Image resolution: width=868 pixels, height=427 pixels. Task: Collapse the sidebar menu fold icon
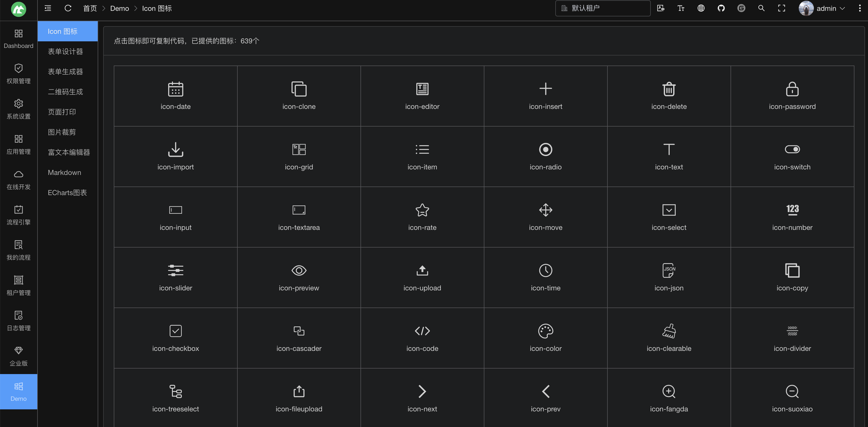(x=48, y=8)
